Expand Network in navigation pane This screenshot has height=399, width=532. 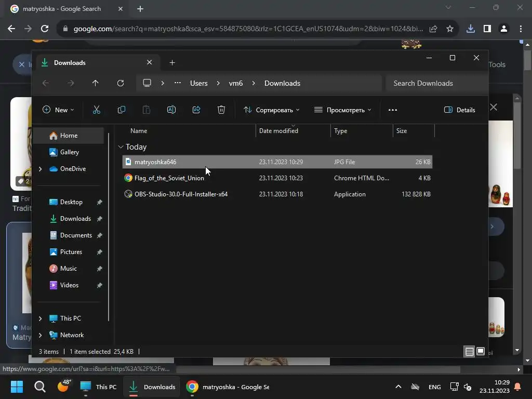(x=40, y=335)
